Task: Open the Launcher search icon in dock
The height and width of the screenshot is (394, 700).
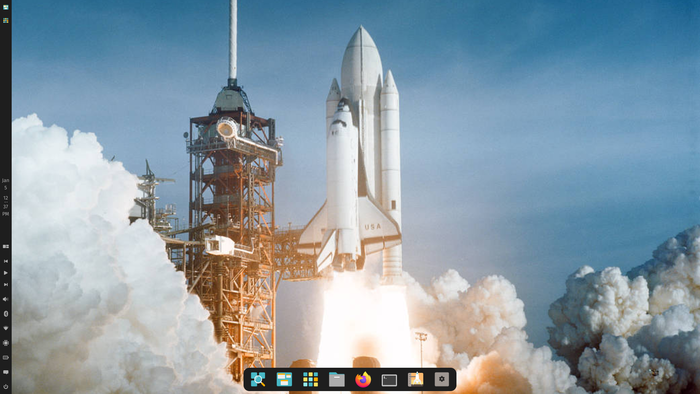Action: click(x=258, y=380)
